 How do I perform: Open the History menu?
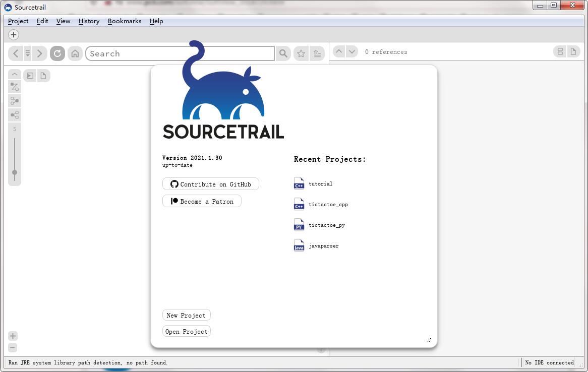click(88, 21)
